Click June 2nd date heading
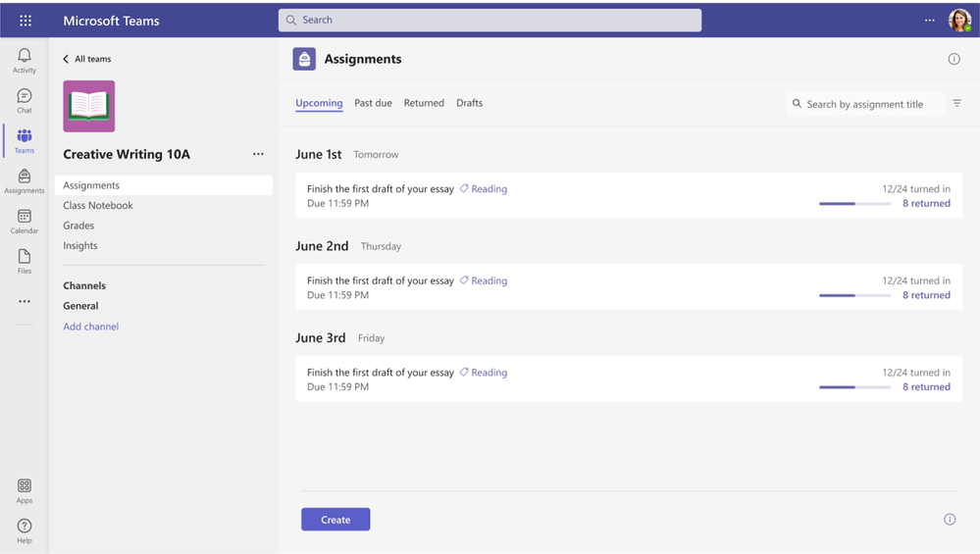The image size is (980, 554). (322, 246)
